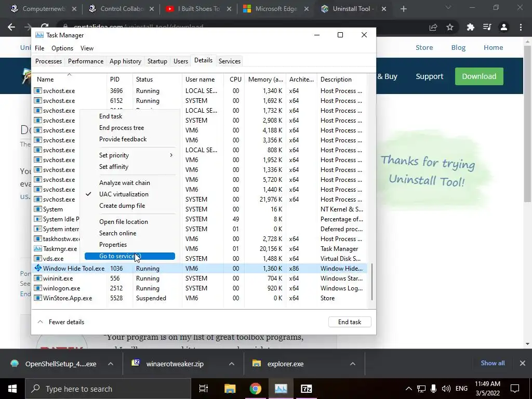The width and height of the screenshot is (532, 399).
Task: Click Show all downloads link
Action: 493,363
